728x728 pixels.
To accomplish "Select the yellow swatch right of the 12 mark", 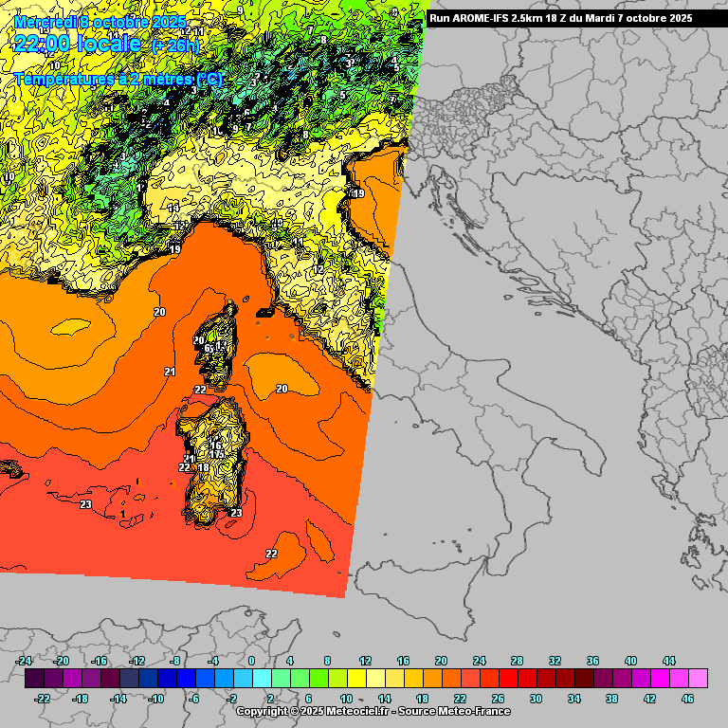I will [374, 679].
